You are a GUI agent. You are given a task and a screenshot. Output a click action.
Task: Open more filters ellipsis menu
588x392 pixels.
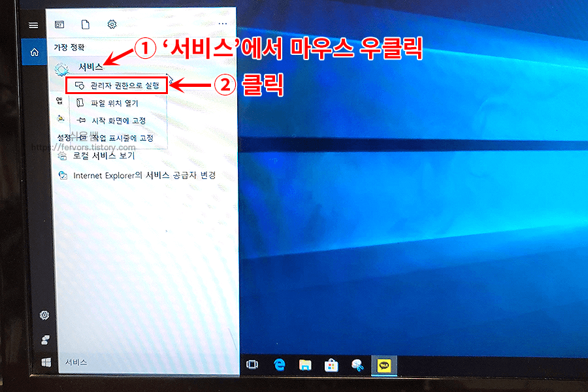pyautogui.click(x=223, y=24)
